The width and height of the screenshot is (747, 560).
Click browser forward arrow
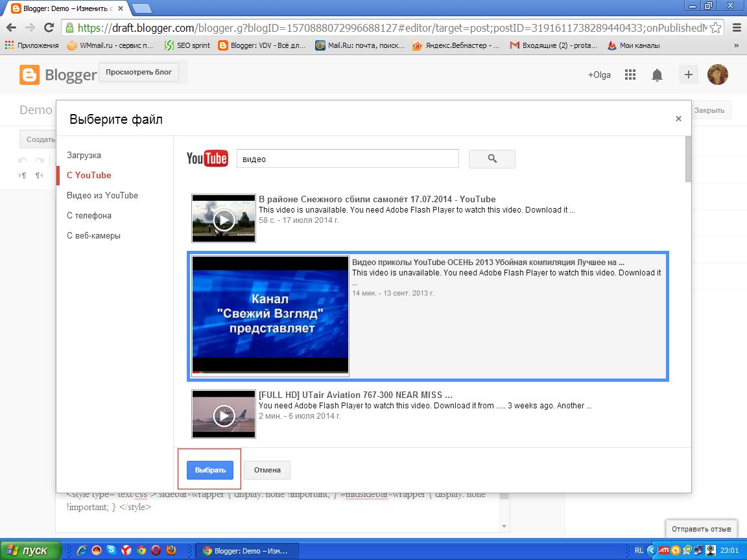pos(30,28)
